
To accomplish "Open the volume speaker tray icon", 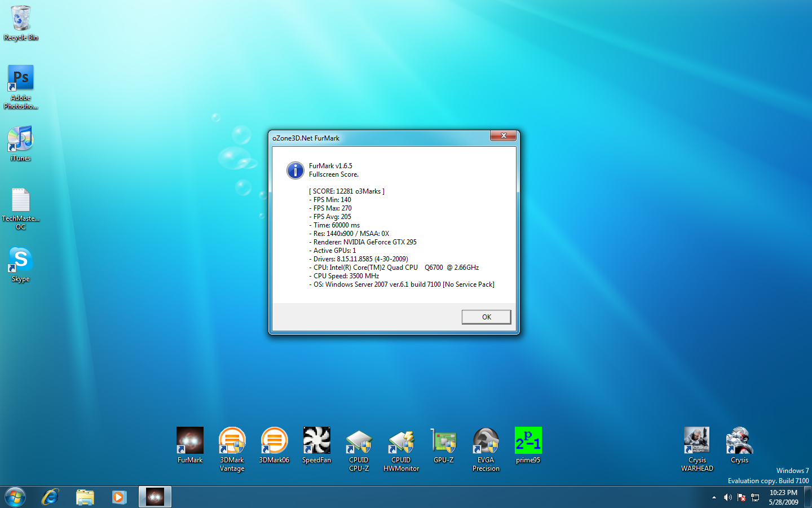I will coord(727,497).
